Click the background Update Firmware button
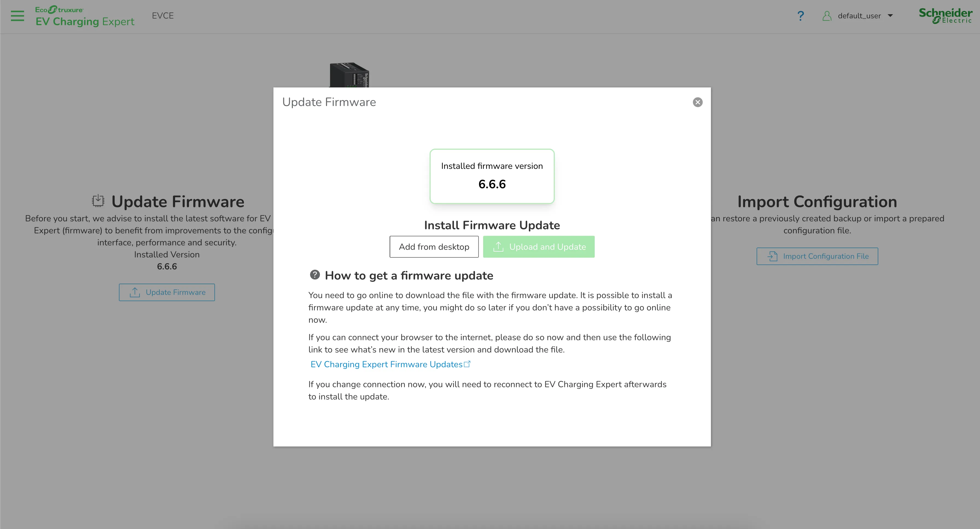This screenshot has height=529, width=980. coord(167,292)
